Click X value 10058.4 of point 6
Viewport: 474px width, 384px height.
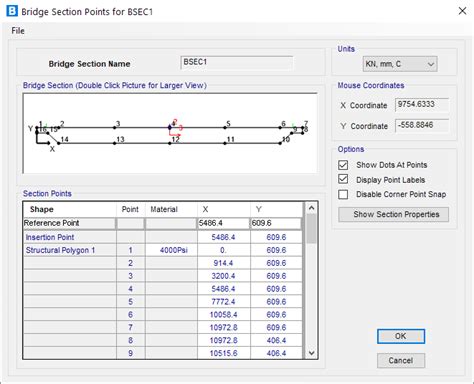[x=224, y=315]
